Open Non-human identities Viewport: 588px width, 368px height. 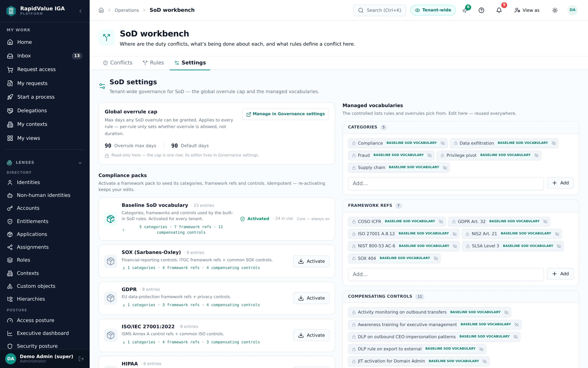45,195
